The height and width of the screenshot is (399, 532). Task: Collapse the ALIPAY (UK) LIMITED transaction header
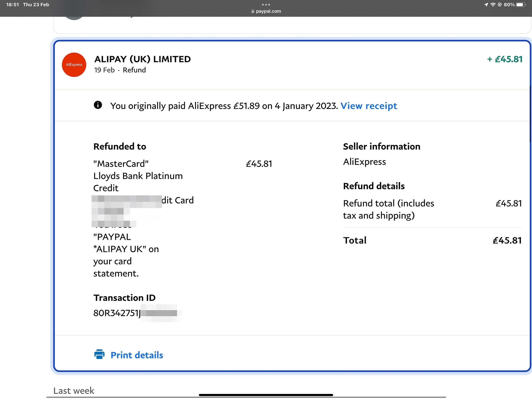292,65
